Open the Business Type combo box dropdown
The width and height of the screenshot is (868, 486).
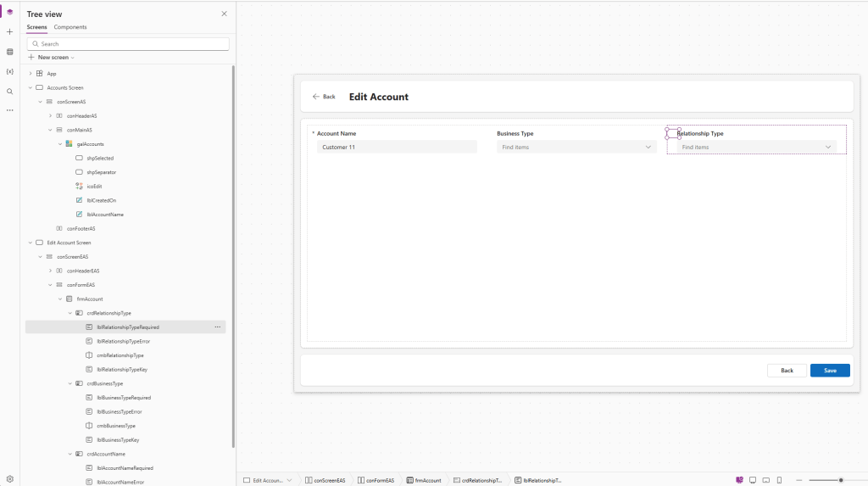coord(648,147)
